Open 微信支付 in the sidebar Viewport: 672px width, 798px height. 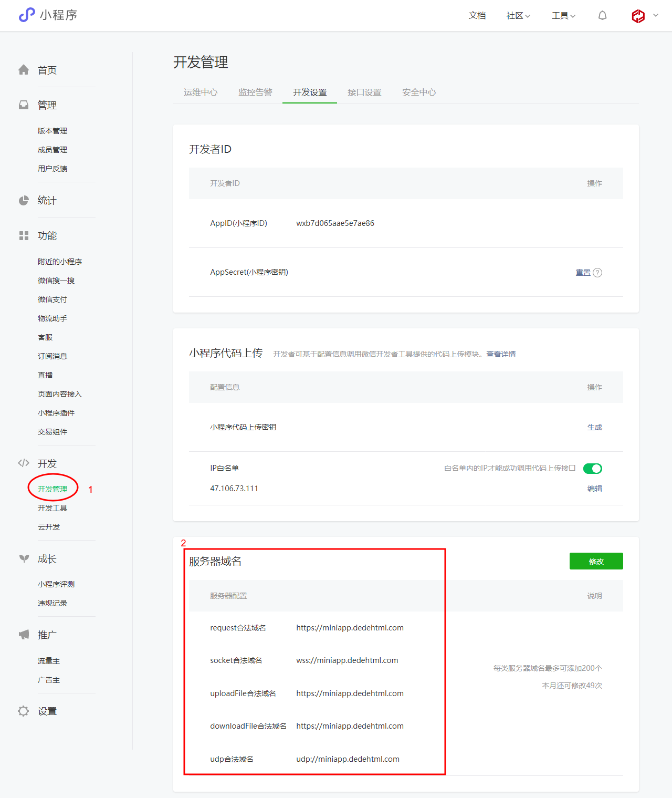52,299
